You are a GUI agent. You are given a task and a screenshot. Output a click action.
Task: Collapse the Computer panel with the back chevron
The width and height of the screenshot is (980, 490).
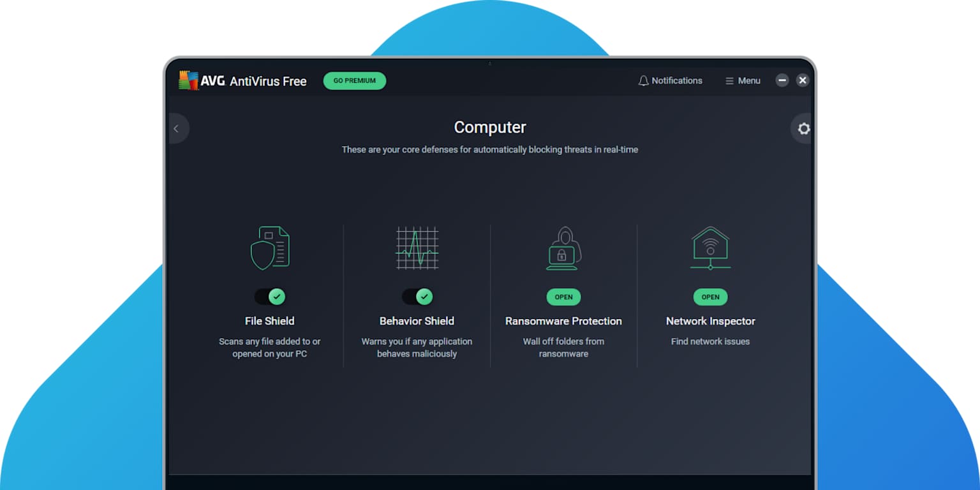click(177, 128)
